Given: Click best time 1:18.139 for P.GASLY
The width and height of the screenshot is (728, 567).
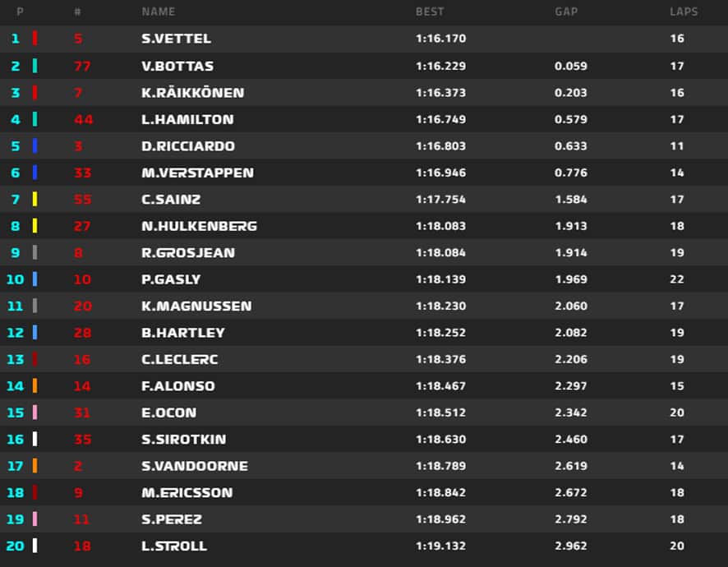Looking at the screenshot, I should coord(440,279).
